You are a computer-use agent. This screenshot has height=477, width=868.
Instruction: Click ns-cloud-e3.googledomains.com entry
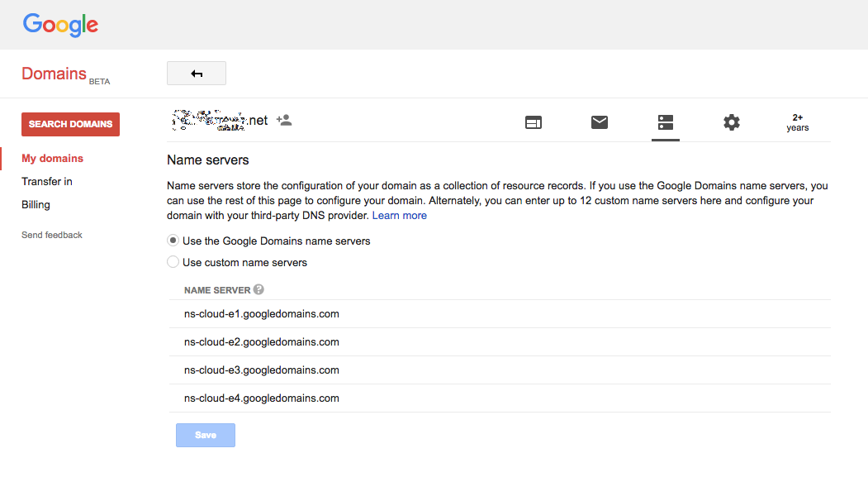(x=262, y=370)
